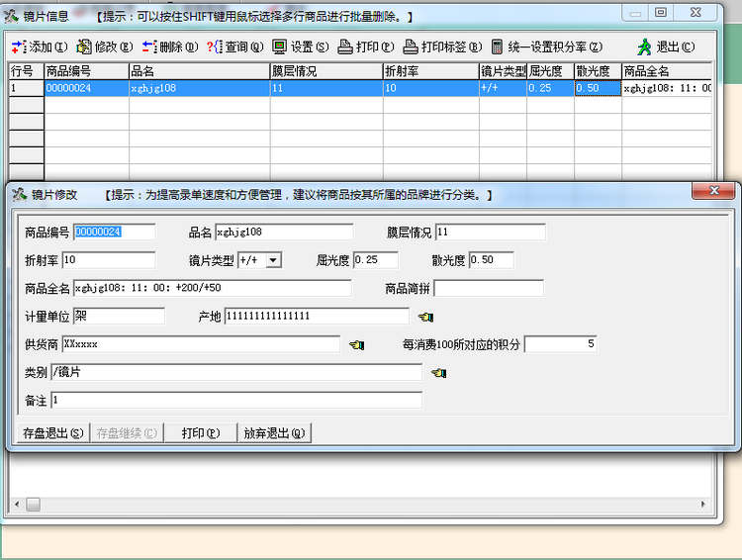Click the 删除 (Delete) toolbar icon
742x560 pixels.
tap(149, 47)
